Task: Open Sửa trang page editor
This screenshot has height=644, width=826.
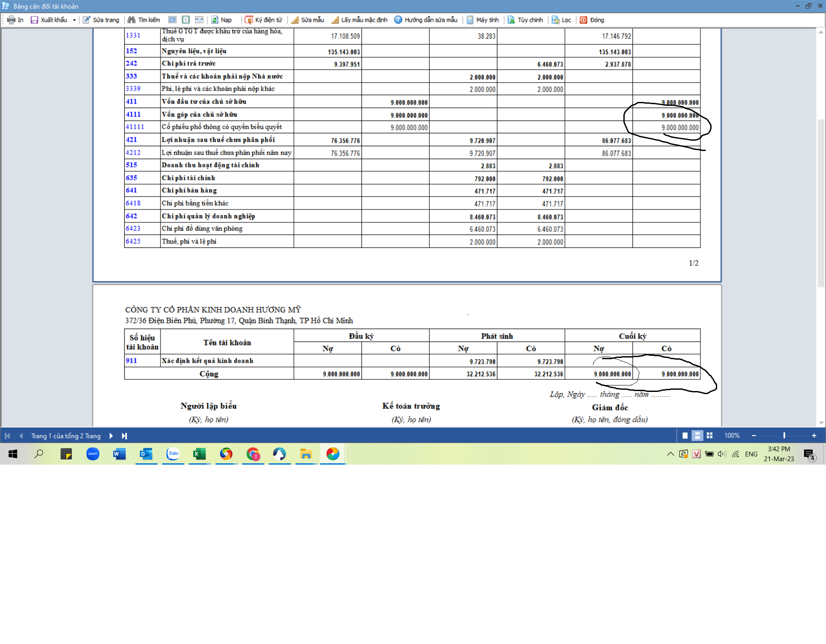Action: (x=101, y=20)
